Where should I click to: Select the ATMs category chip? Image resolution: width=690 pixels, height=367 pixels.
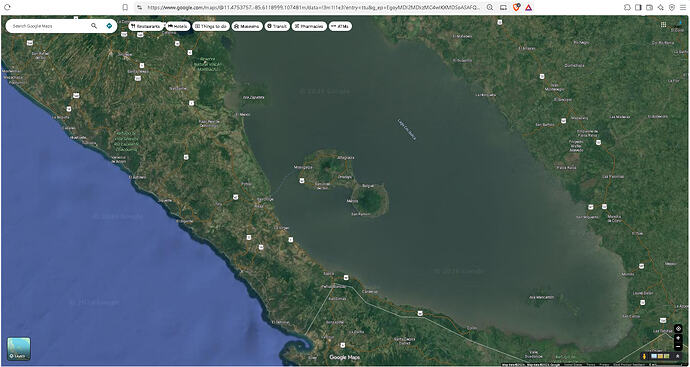340,26
